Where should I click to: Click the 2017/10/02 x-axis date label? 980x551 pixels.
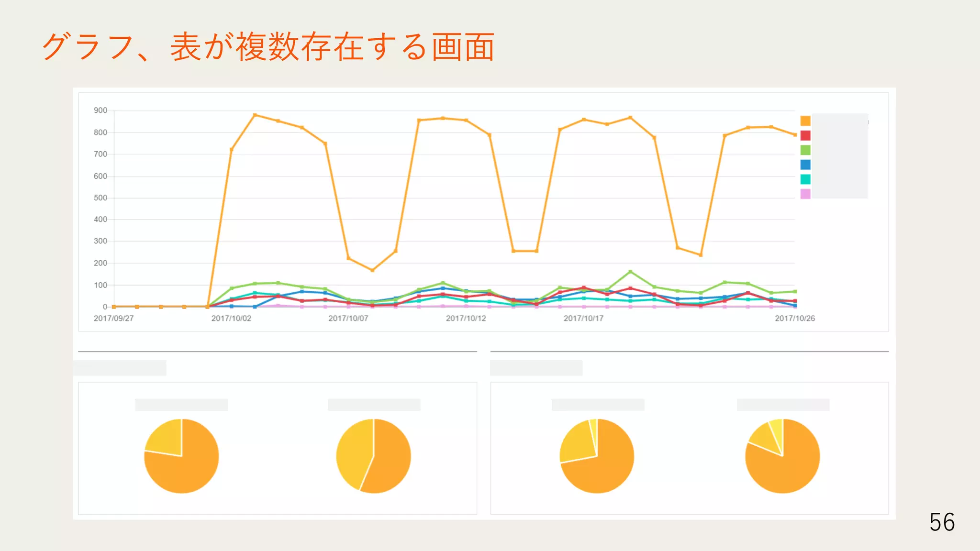coord(231,319)
